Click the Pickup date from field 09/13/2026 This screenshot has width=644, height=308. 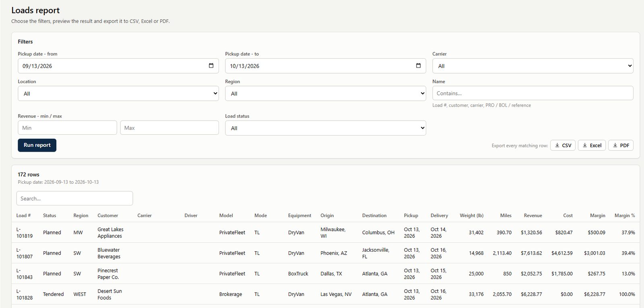(x=118, y=66)
